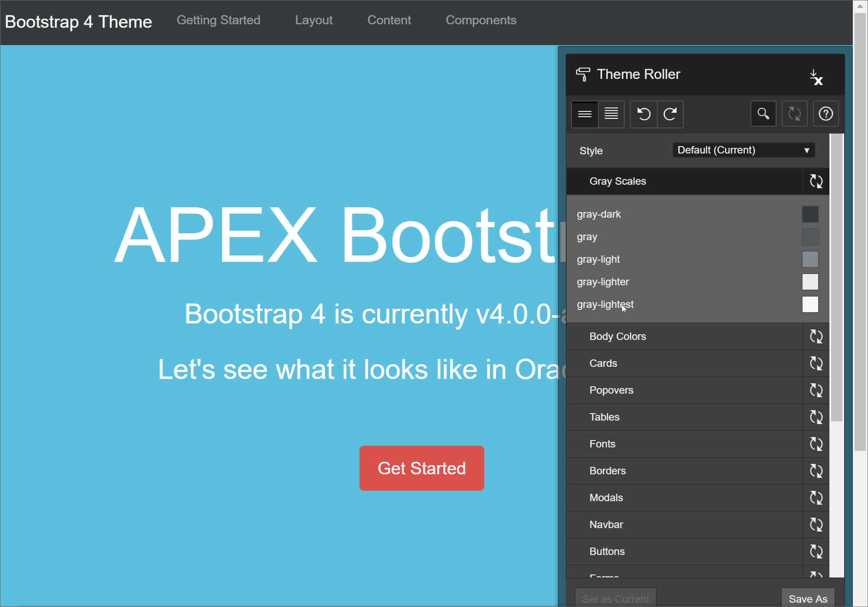The width and height of the screenshot is (868, 607).
Task: Open Getting Started nav menu
Action: pos(218,20)
